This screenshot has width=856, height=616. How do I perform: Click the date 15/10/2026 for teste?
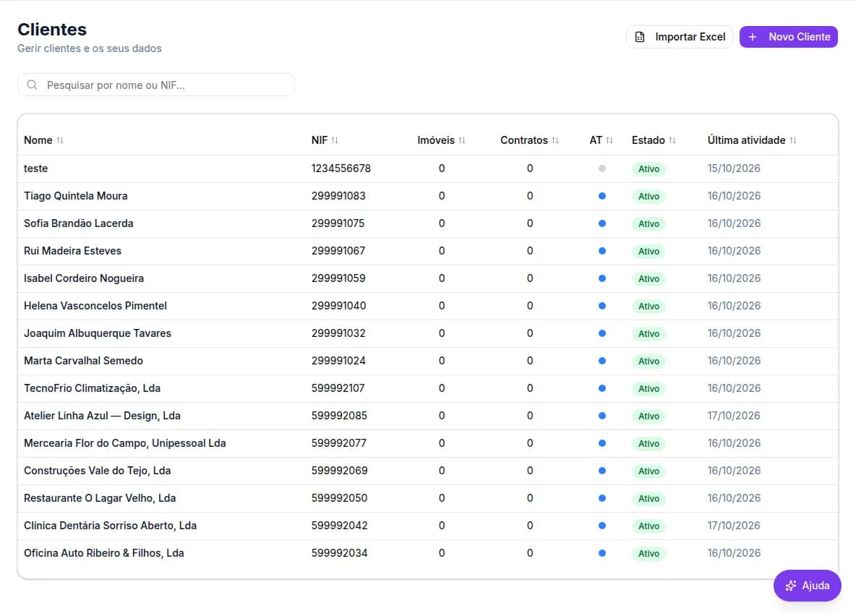(x=734, y=168)
